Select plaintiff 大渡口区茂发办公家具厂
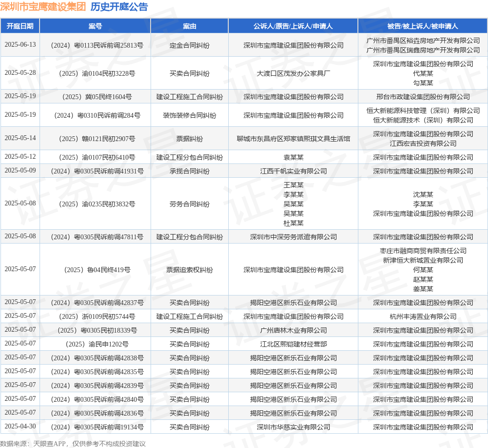This screenshot has height=448, width=488. point(293,73)
